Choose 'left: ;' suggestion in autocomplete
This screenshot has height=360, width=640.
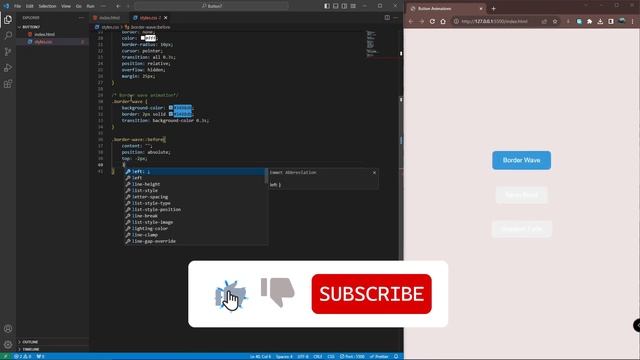(195, 171)
